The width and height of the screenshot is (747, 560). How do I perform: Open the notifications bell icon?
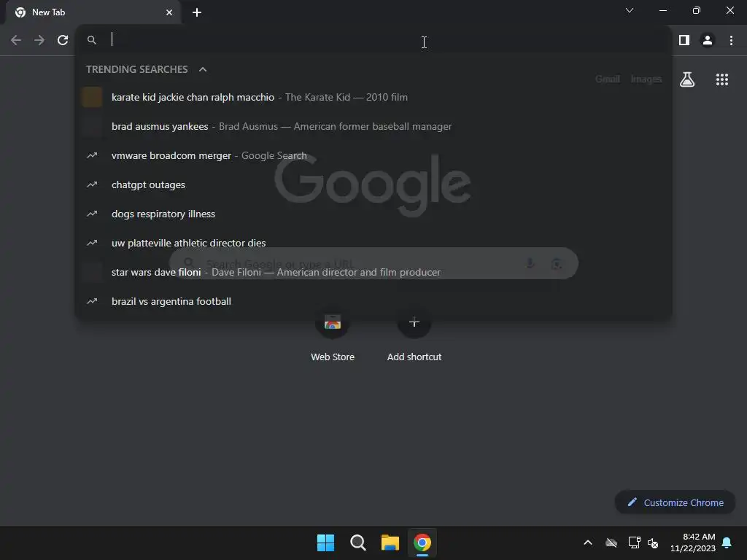727,542
